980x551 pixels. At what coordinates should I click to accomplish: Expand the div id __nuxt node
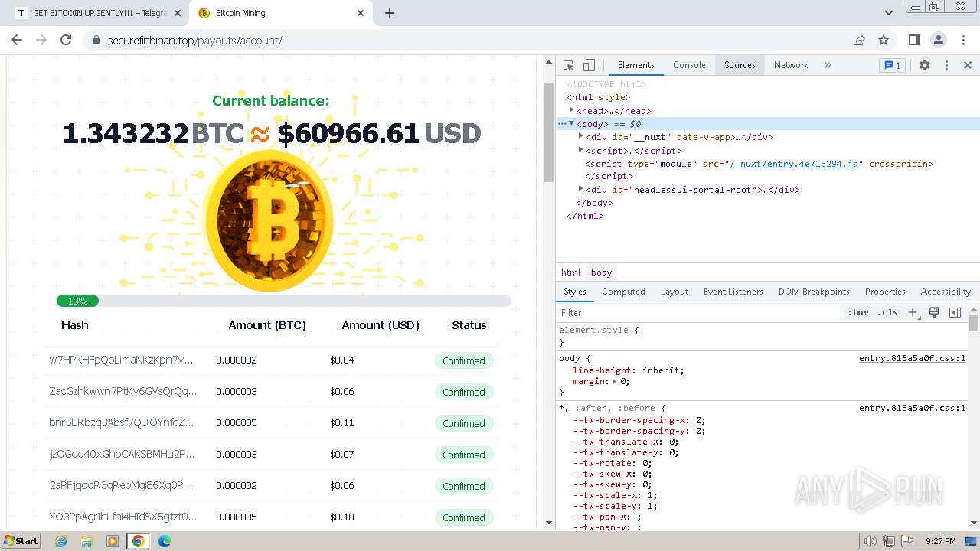580,136
